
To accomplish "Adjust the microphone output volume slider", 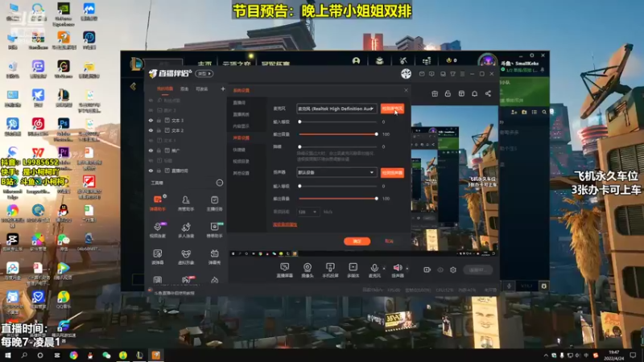I will click(x=338, y=134).
